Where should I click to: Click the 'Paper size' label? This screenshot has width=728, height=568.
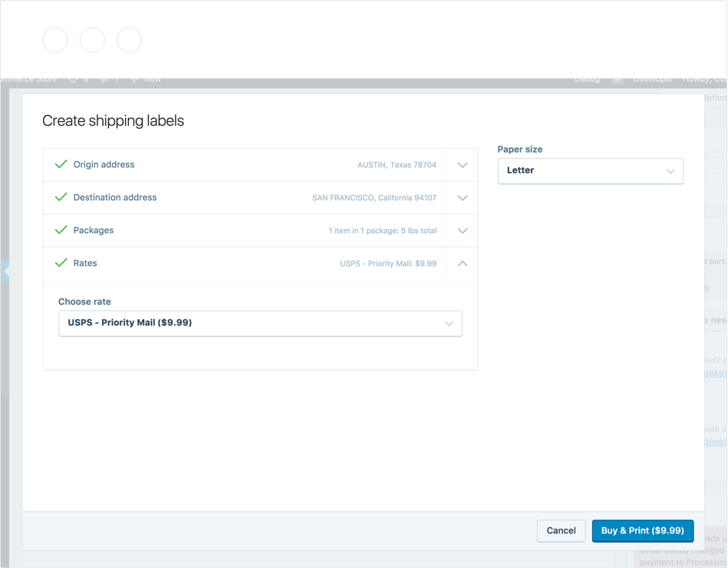point(520,149)
